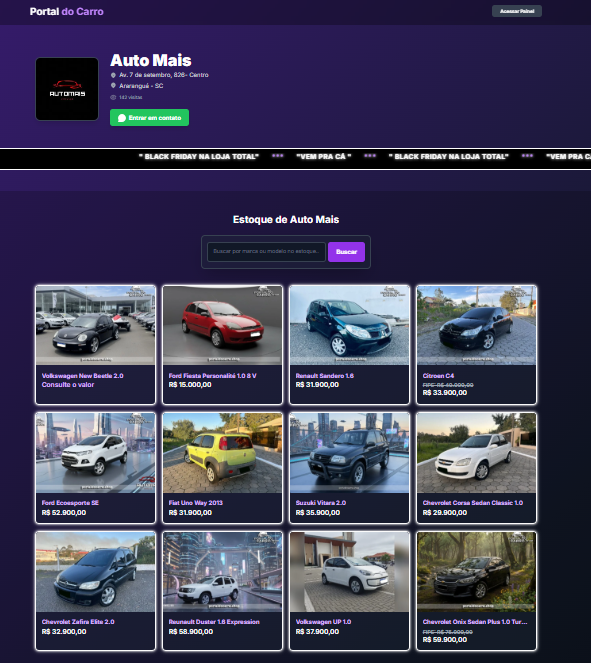Click the Citroen C4 title

tap(438, 375)
